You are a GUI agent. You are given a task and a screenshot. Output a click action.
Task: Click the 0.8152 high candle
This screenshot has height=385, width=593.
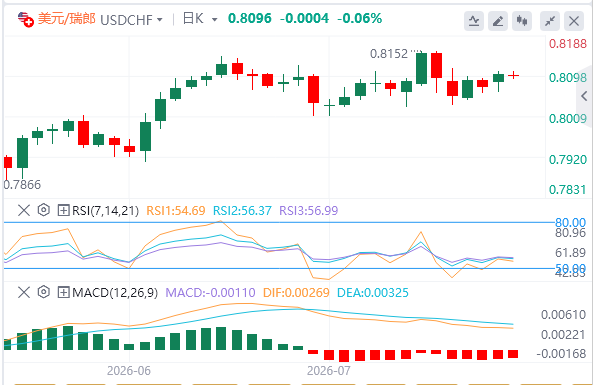421,68
